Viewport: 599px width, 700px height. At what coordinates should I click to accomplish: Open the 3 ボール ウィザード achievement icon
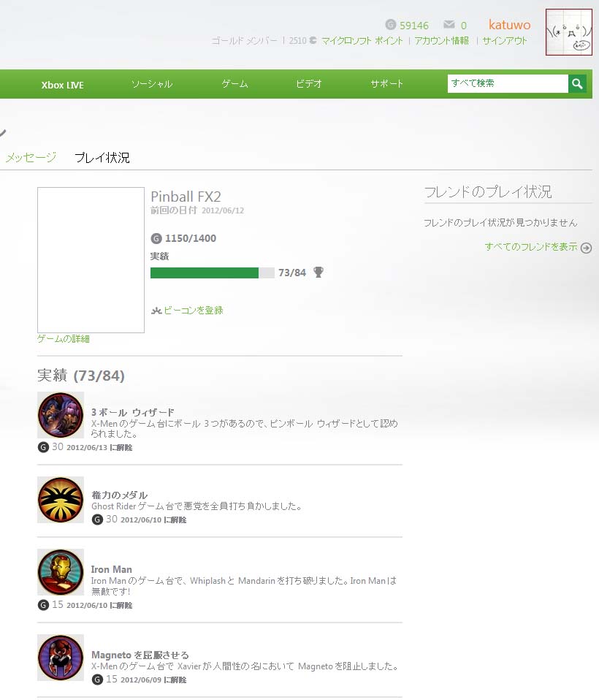tap(61, 415)
